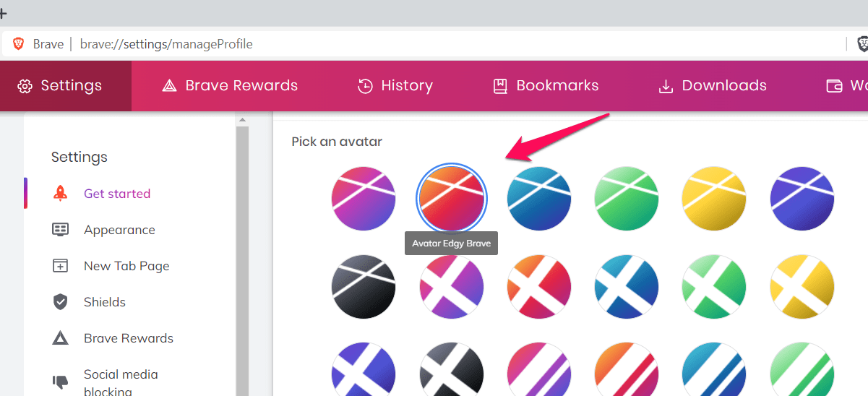Choose the blue edgy avatar in first row

click(x=539, y=199)
